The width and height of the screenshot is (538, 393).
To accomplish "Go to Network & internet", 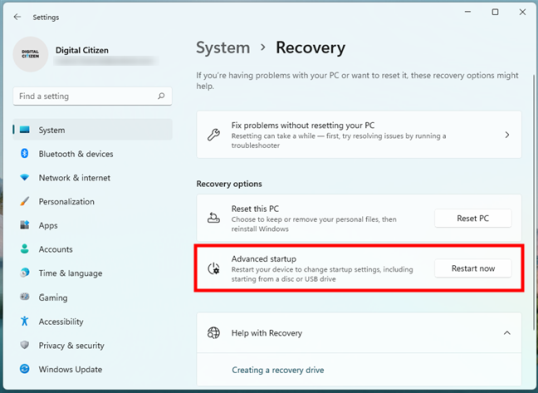I will pos(74,178).
